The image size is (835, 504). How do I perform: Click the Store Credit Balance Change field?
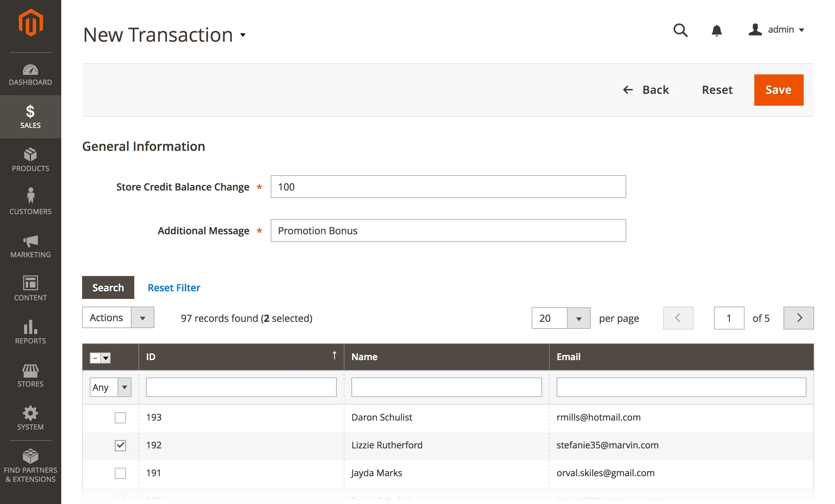pos(448,187)
